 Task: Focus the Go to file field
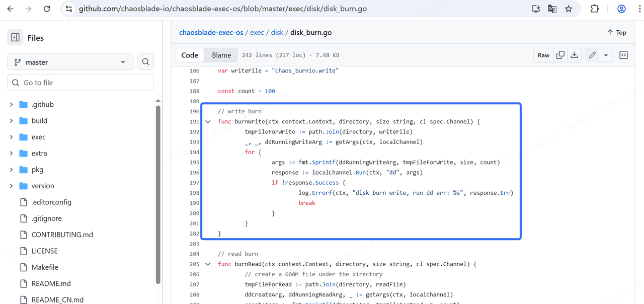pos(80,83)
